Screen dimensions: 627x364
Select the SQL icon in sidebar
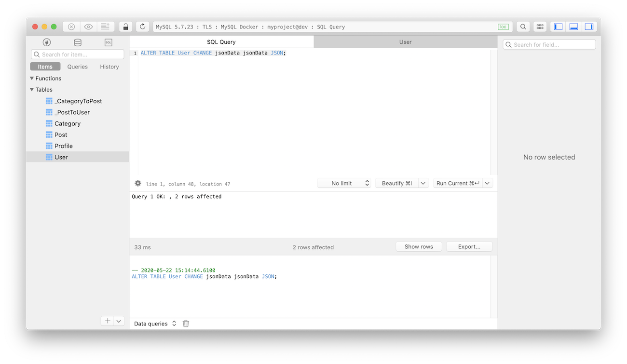pos(109,42)
